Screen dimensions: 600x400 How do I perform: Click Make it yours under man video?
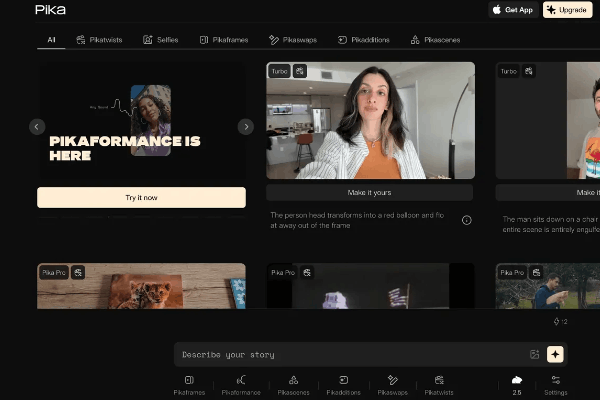tap(548, 193)
